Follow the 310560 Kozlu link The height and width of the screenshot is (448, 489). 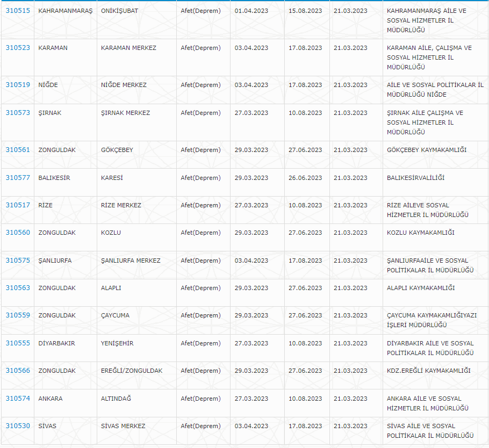[x=18, y=233]
